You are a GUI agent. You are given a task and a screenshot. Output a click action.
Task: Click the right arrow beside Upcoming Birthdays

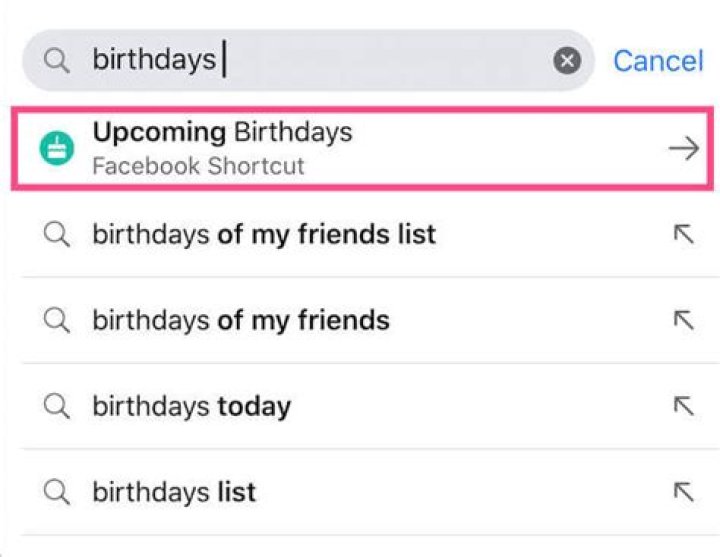coord(684,149)
